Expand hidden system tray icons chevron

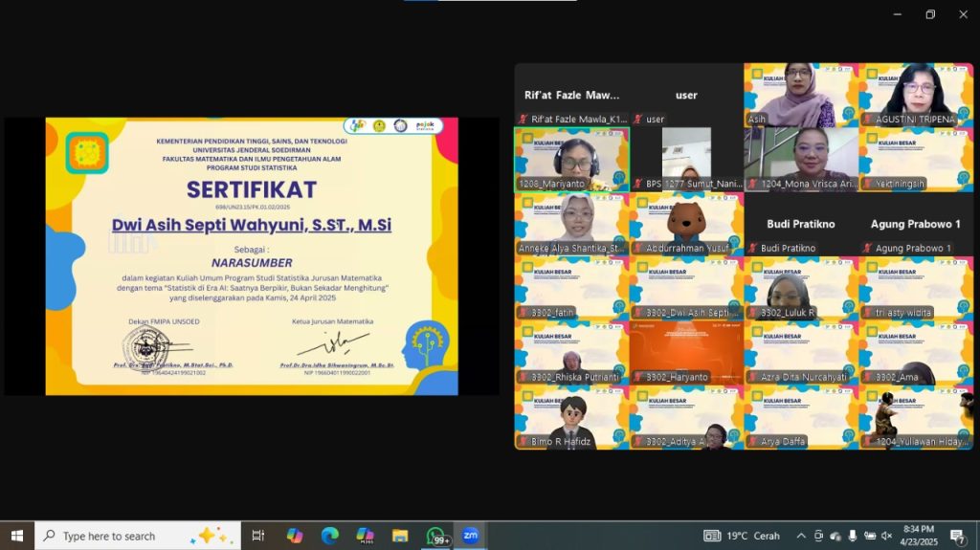tap(801, 536)
